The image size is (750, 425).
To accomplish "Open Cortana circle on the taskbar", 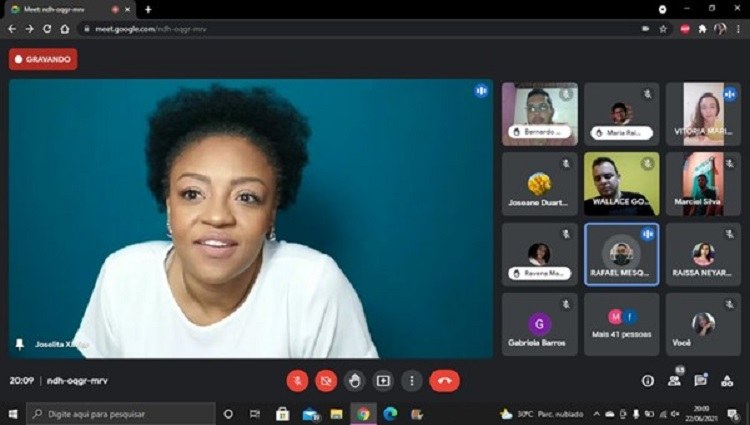I will click(229, 414).
